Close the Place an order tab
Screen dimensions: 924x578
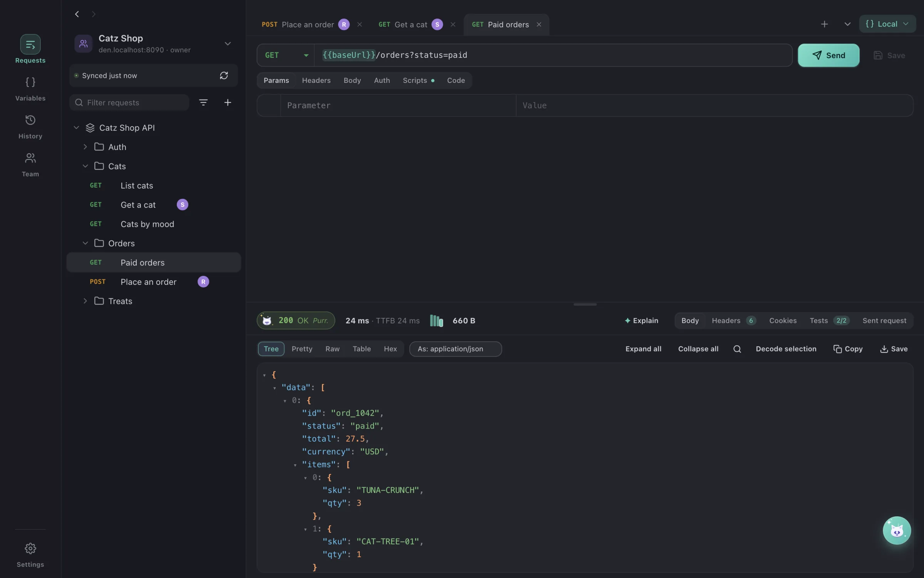[x=359, y=25]
